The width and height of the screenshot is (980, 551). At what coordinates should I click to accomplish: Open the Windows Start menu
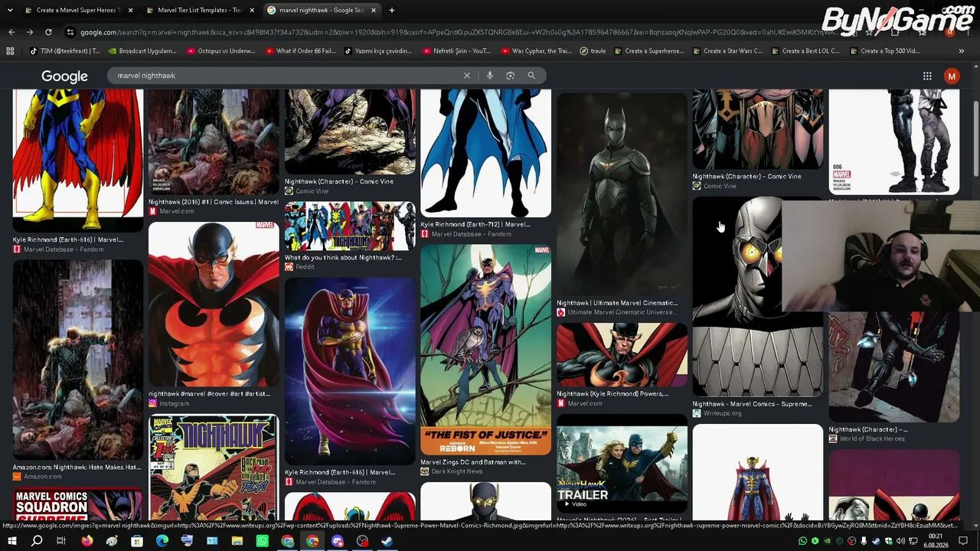click(11, 541)
